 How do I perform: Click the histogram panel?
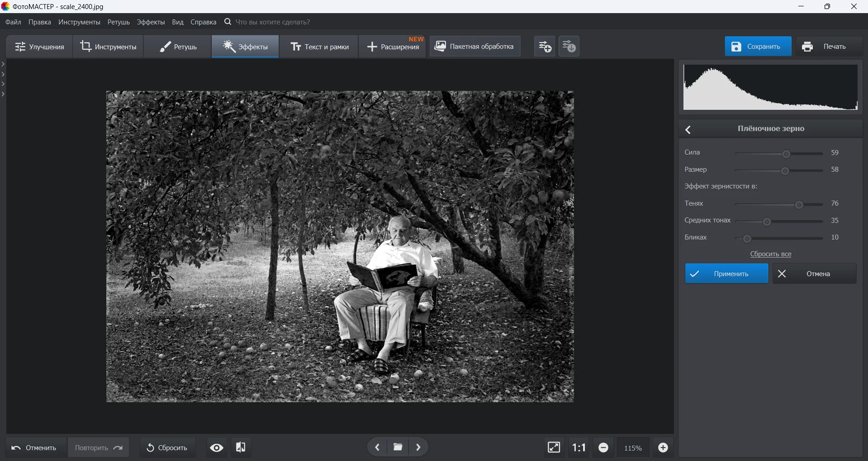[770, 87]
